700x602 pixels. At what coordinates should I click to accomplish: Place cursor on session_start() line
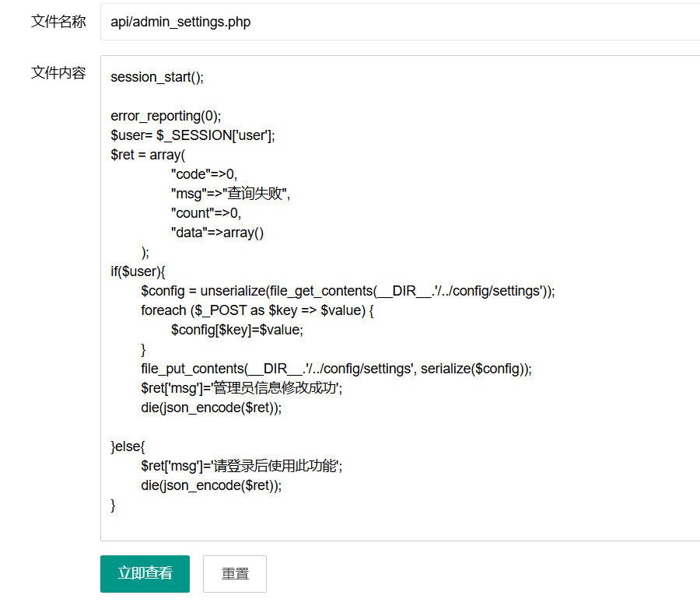pos(156,77)
